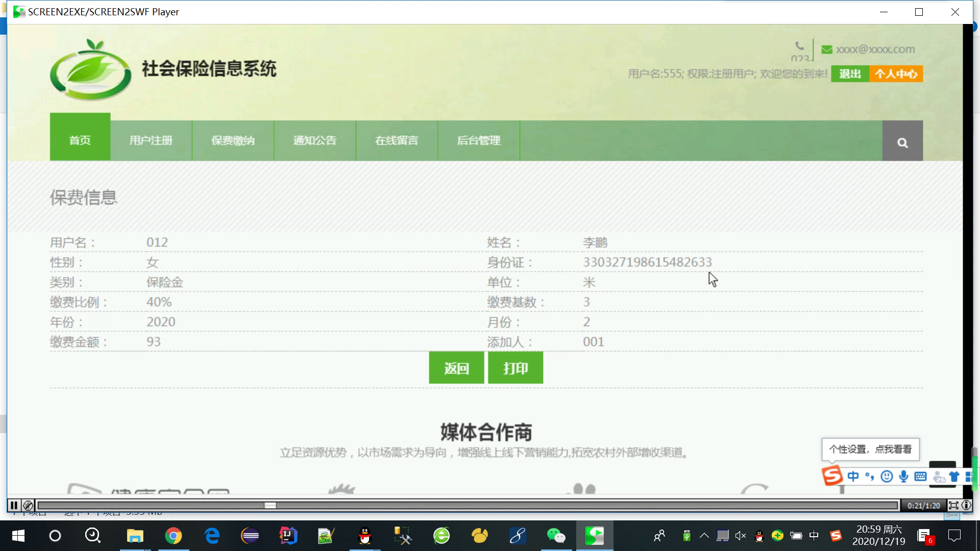
Task: Click the envelope email icon
Action: (827, 49)
